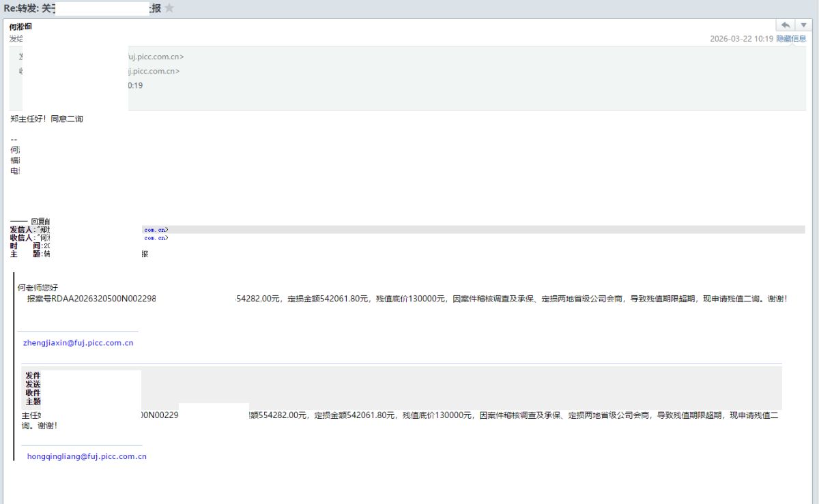Open the more-actions dropdown beside reply
This screenshot has width=819, height=504.
[802, 25]
